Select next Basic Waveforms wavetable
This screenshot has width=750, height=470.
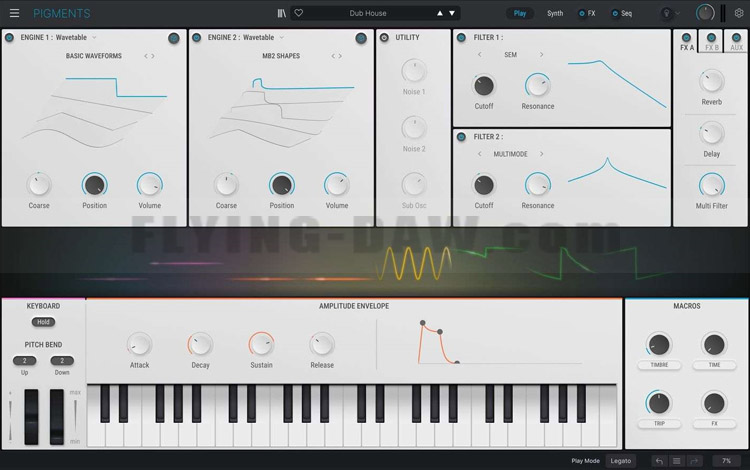click(153, 56)
